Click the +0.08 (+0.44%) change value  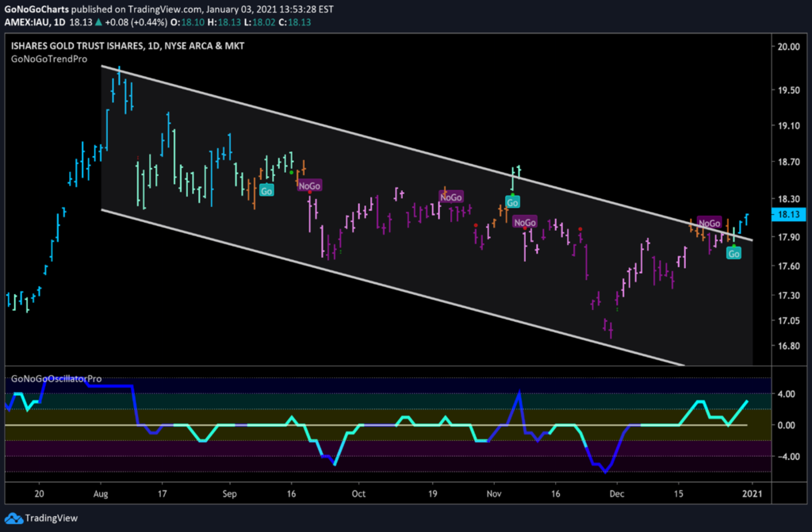[136, 22]
